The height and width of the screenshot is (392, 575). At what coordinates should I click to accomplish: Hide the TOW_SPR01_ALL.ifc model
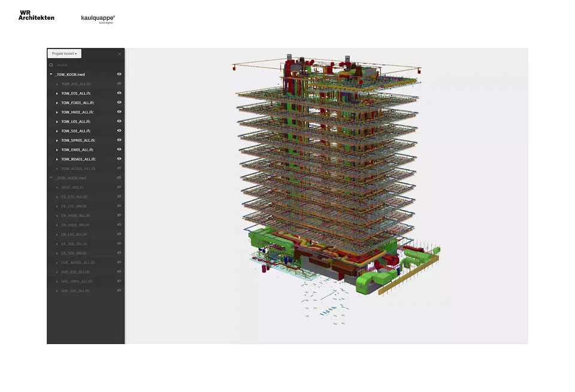tap(119, 140)
